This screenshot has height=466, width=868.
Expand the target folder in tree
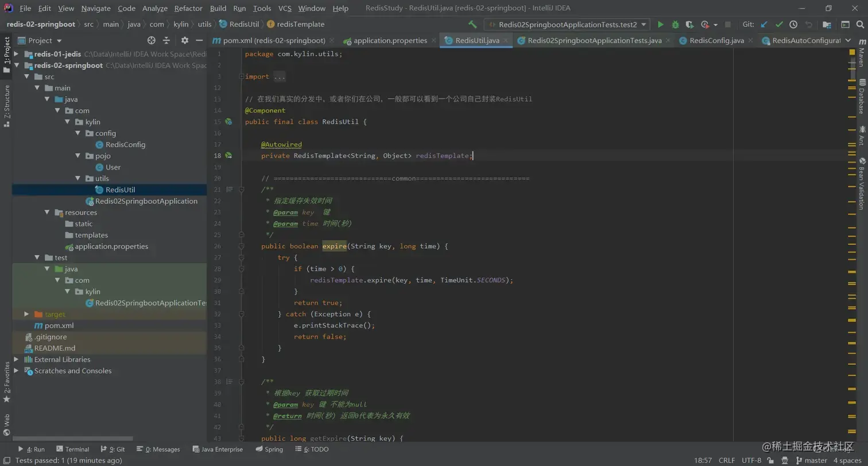coord(26,314)
